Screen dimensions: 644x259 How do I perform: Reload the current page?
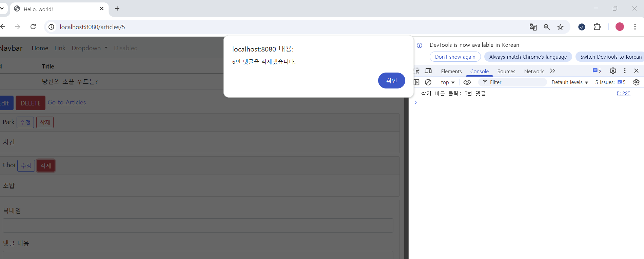click(x=33, y=27)
